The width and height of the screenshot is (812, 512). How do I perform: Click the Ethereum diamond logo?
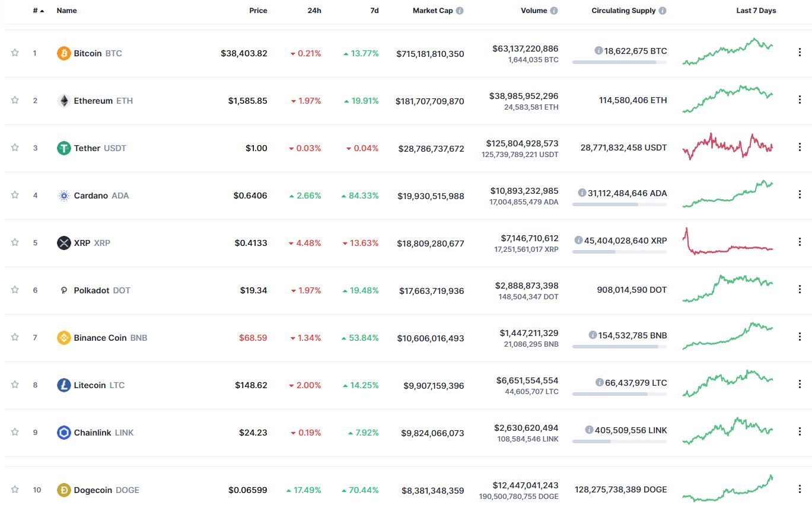click(x=63, y=101)
